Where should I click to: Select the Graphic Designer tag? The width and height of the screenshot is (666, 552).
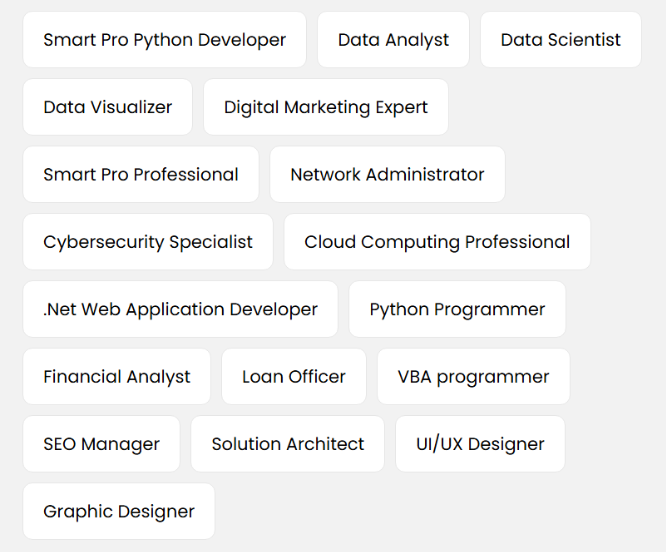[x=118, y=511]
